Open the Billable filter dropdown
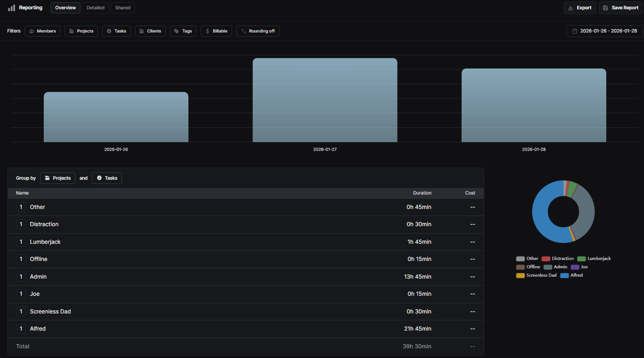The image size is (644, 358). pyautogui.click(x=216, y=31)
